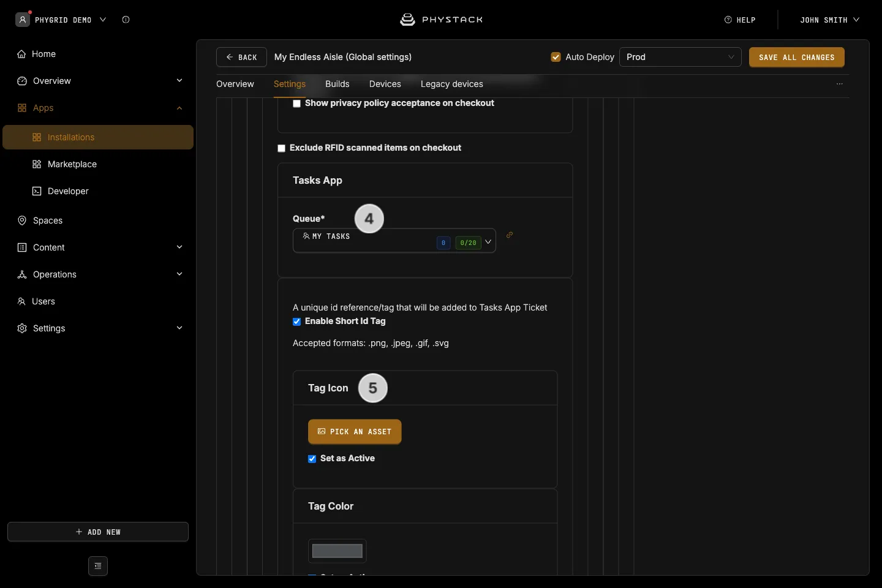
Task: Collapse the Apps sidebar section
Action: (x=179, y=108)
